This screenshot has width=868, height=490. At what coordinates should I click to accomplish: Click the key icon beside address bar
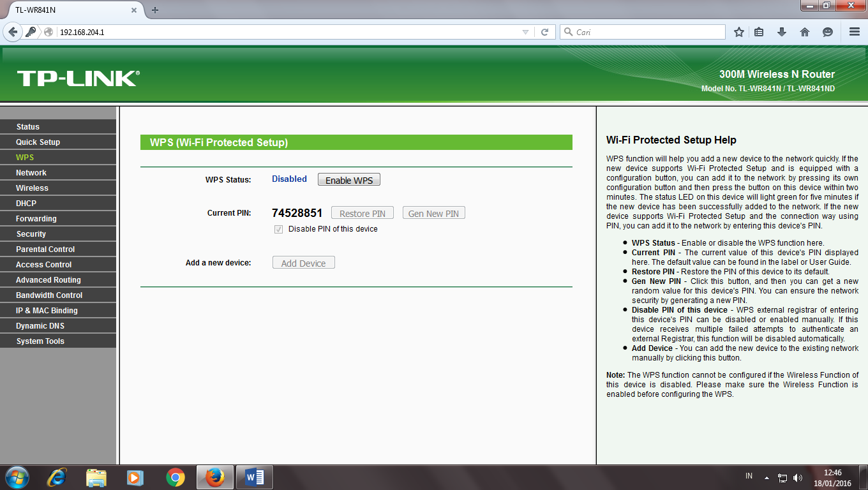pos(31,32)
